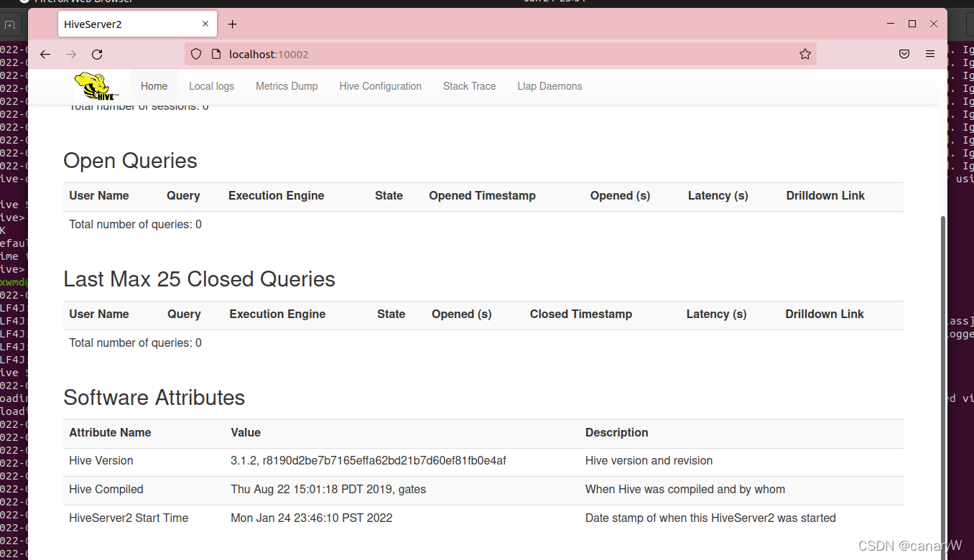Reload the HiveServer2 page
This screenshot has width=974, height=560.
[97, 55]
